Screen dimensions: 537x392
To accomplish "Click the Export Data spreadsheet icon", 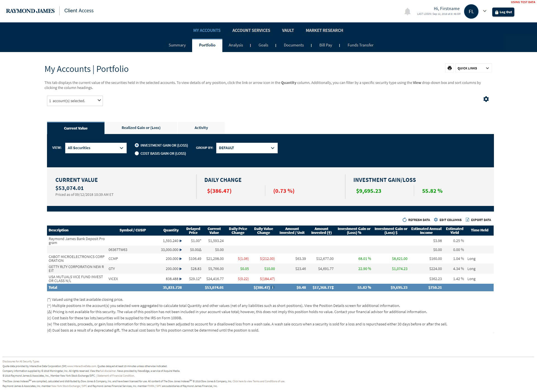I will [x=467, y=220].
